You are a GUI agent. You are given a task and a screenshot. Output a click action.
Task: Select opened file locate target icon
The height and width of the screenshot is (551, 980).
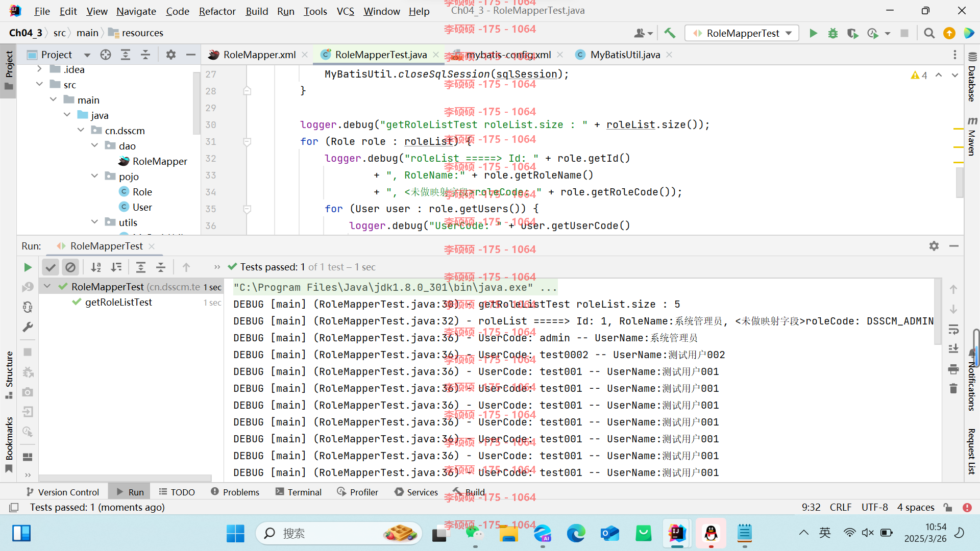click(x=106, y=55)
